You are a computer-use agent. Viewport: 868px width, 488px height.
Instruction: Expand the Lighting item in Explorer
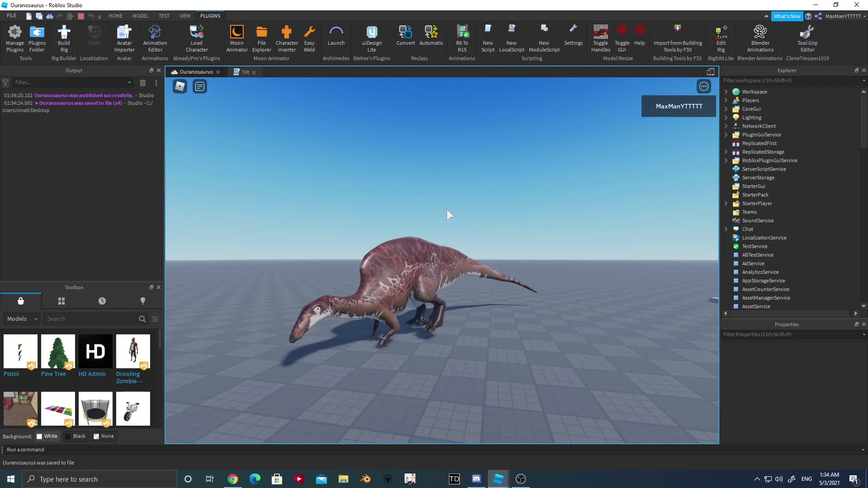point(726,117)
